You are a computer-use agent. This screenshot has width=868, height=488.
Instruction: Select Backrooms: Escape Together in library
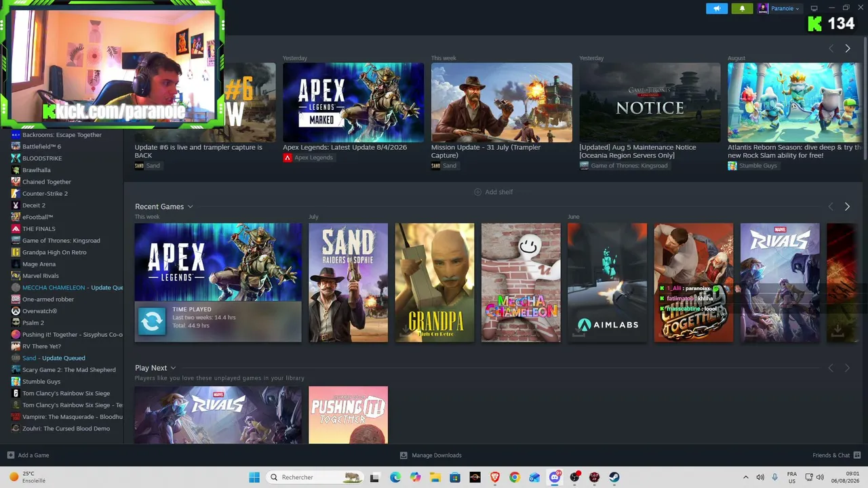tap(62, 135)
